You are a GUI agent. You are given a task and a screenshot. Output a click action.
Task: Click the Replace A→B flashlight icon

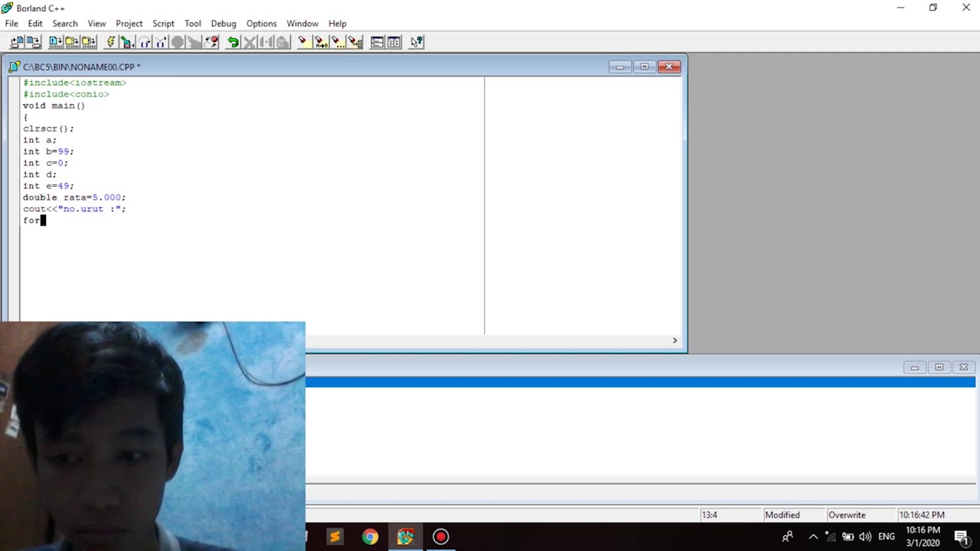pyautogui.click(x=321, y=42)
